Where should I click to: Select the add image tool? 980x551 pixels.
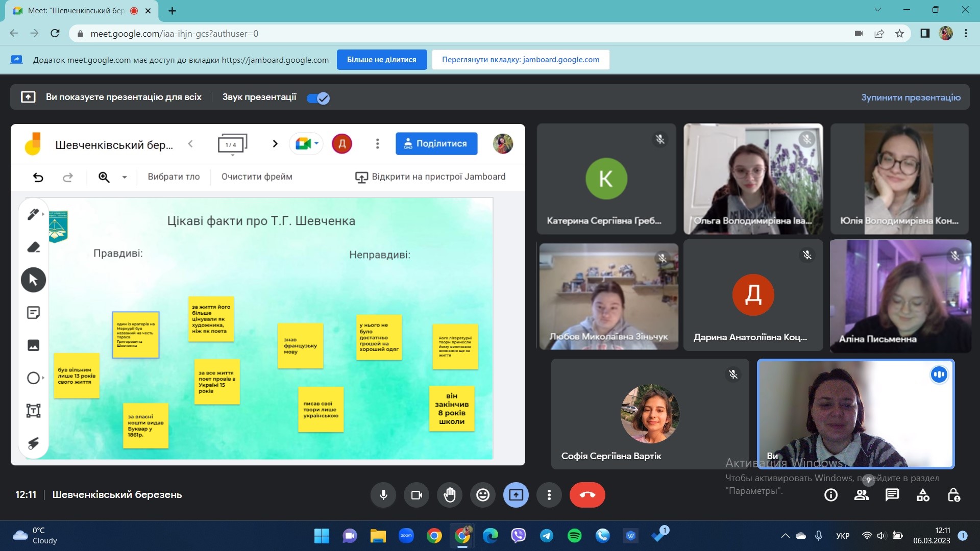[33, 345]
